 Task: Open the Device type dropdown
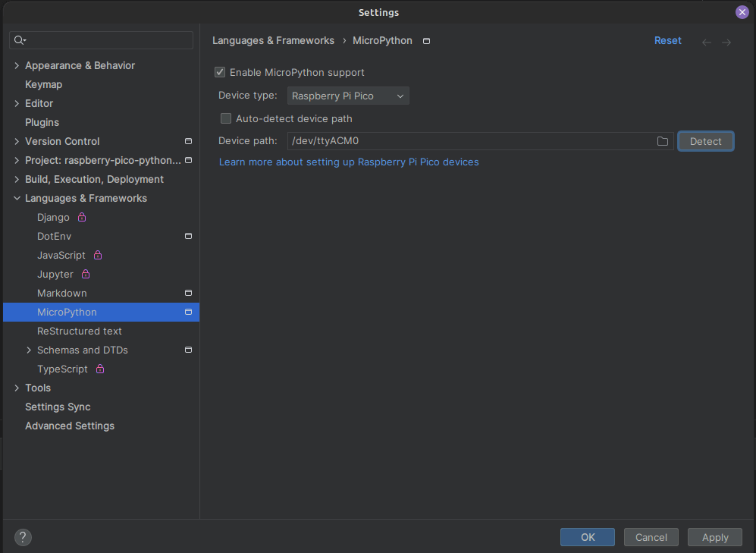pyautogui.click(x=348, y=96)
